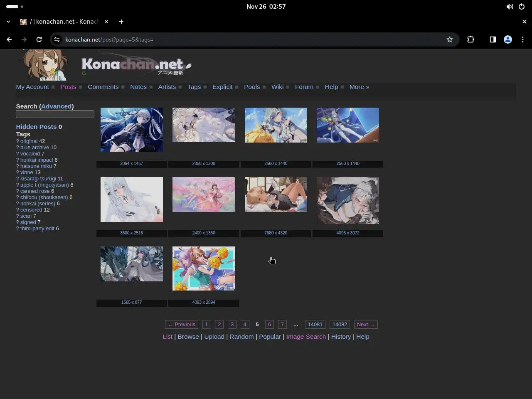Select the original tag
The width and height of the screenshot is (532, 399).
(x=29, y=141)
